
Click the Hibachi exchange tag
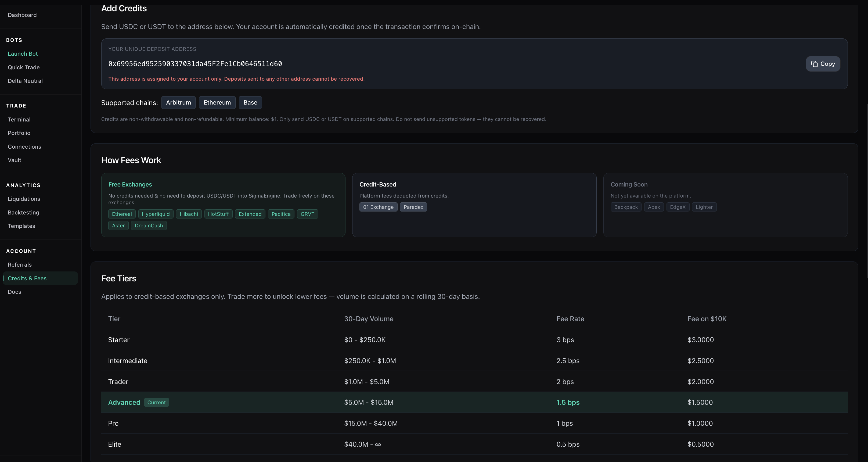tap(189, 214)
